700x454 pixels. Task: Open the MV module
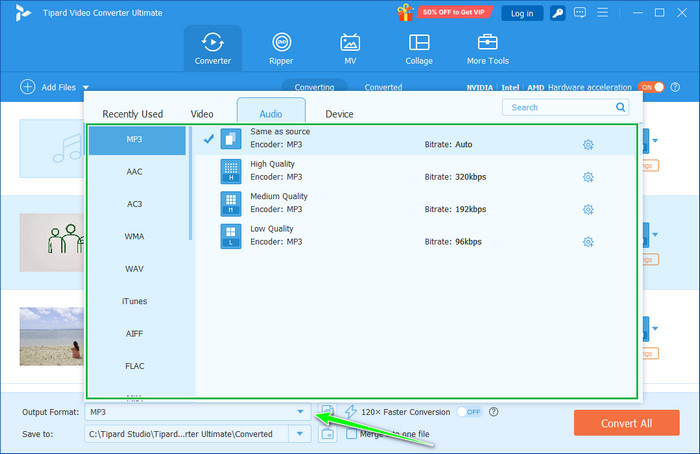coord(350,48)
